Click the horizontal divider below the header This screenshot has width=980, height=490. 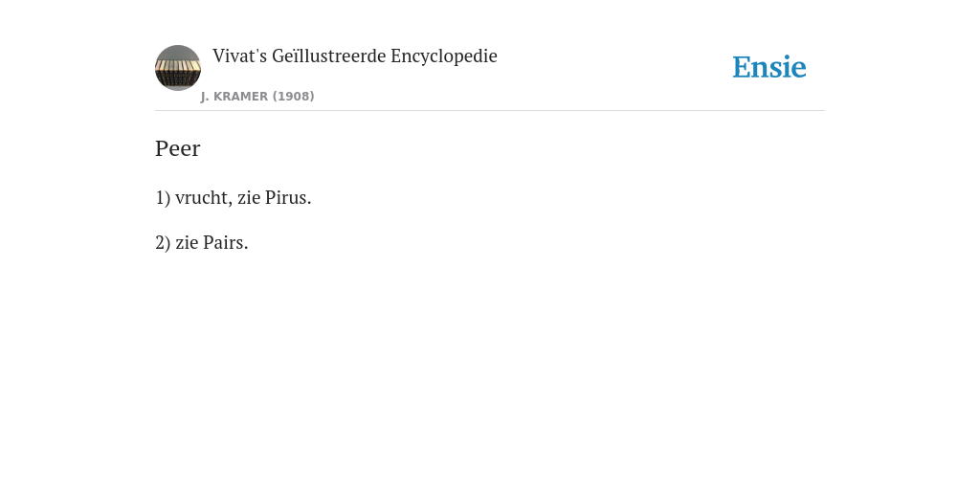coord(490,111)
